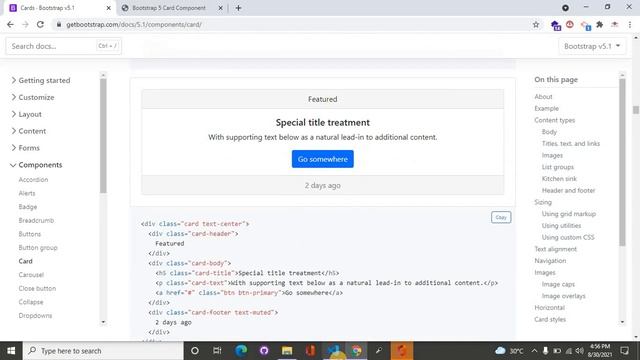Viewport: 640px width, 360px height.
Task: Open Cortana circle icon on taskbar
Action: tap(195, 351)
